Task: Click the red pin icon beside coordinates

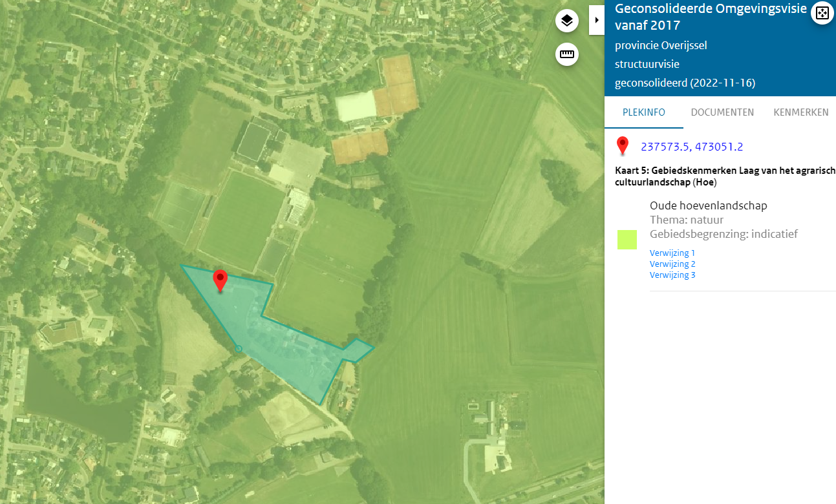Action: 623,146
